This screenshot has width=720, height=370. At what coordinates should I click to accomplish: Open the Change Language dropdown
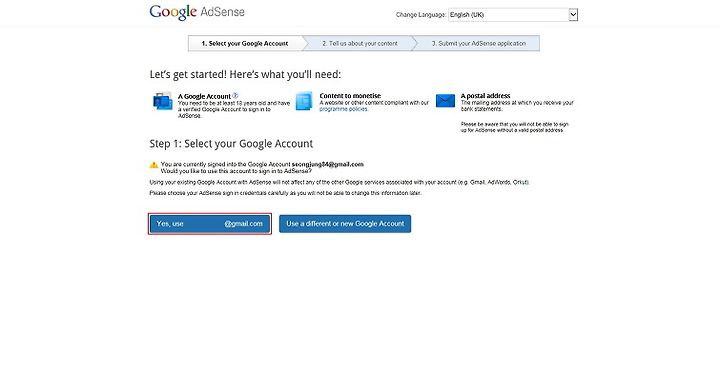[513, 15]
